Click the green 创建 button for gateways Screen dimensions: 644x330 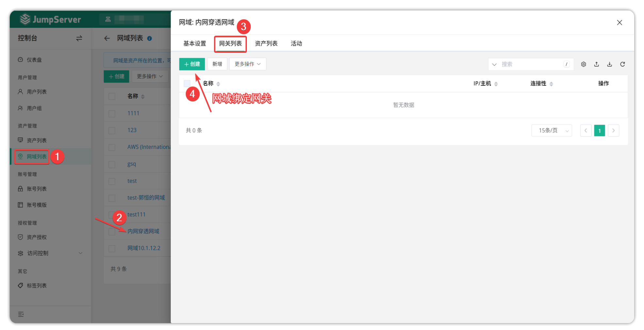192,64
